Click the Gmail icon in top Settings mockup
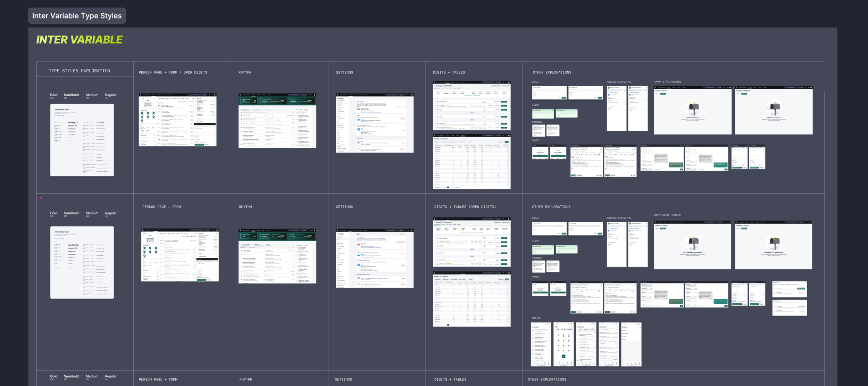 tap(359, 109)
